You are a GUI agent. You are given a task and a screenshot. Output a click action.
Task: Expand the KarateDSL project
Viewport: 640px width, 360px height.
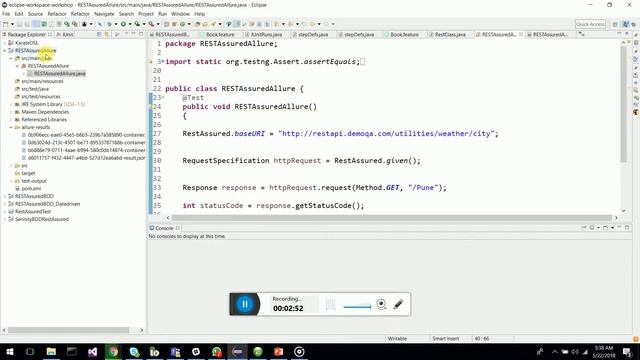click(4, 43)
